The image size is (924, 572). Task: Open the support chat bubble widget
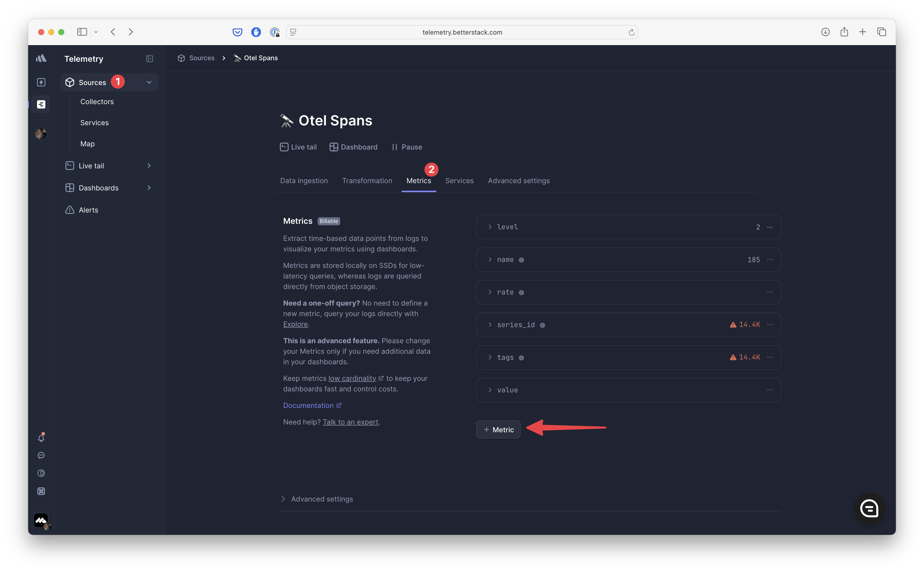[x=869, y=508]
